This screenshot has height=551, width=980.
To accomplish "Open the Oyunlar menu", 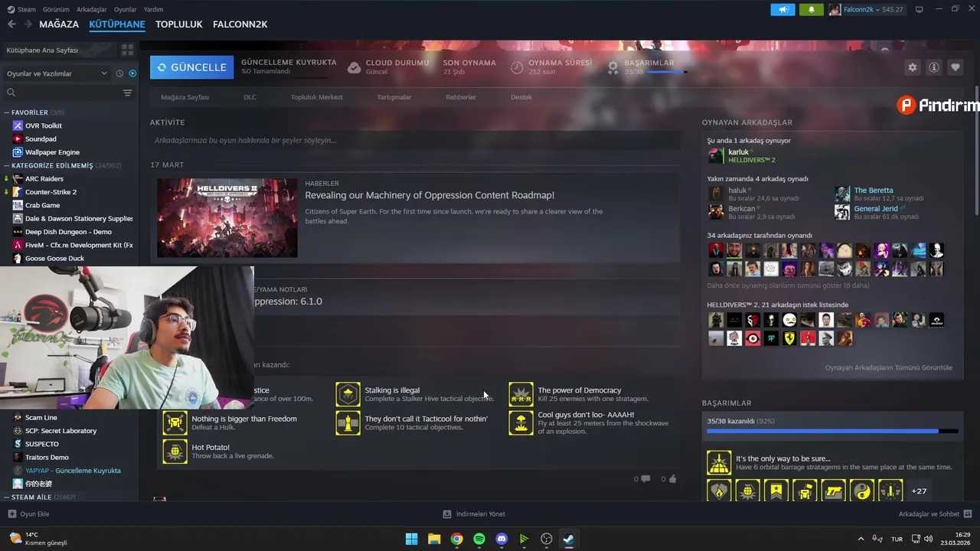I will 126,9.
